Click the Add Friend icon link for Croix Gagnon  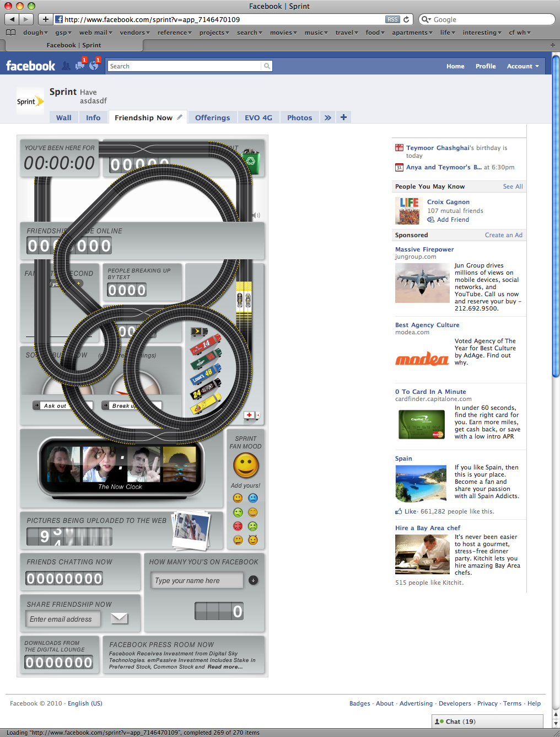[448, 220]
